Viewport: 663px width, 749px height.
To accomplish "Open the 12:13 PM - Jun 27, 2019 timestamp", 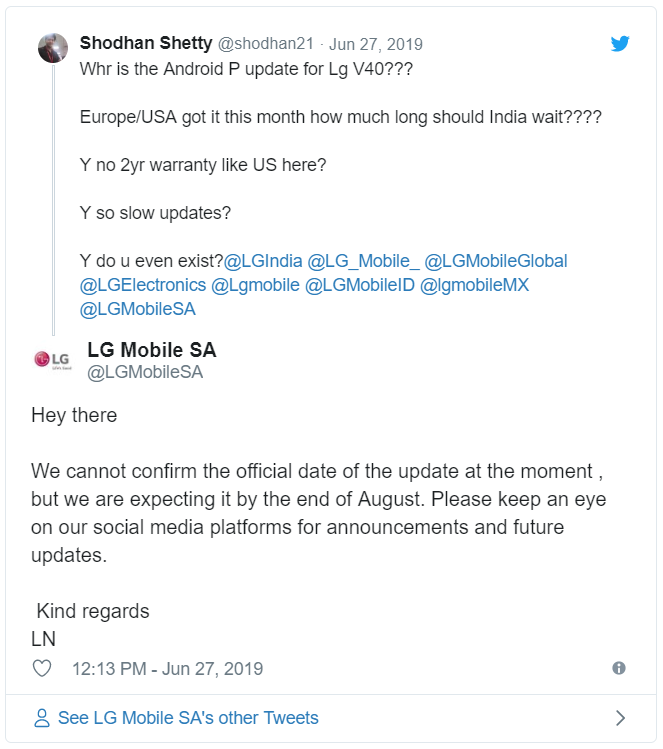I will click(167, 669).
